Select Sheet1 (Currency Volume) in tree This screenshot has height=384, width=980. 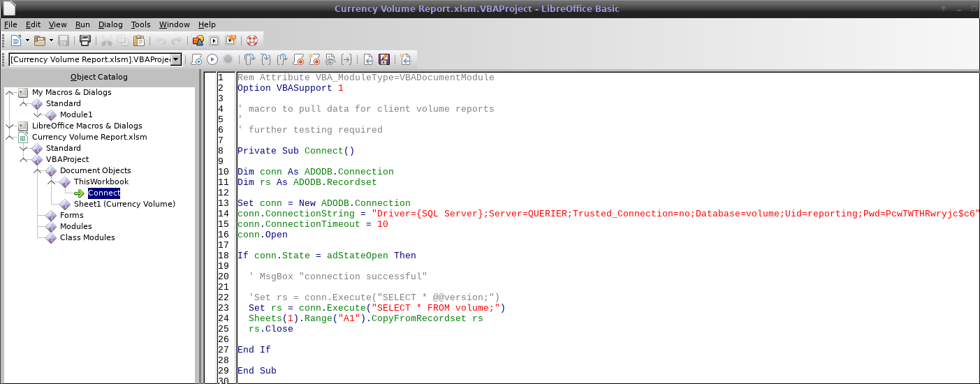(124, 204)
